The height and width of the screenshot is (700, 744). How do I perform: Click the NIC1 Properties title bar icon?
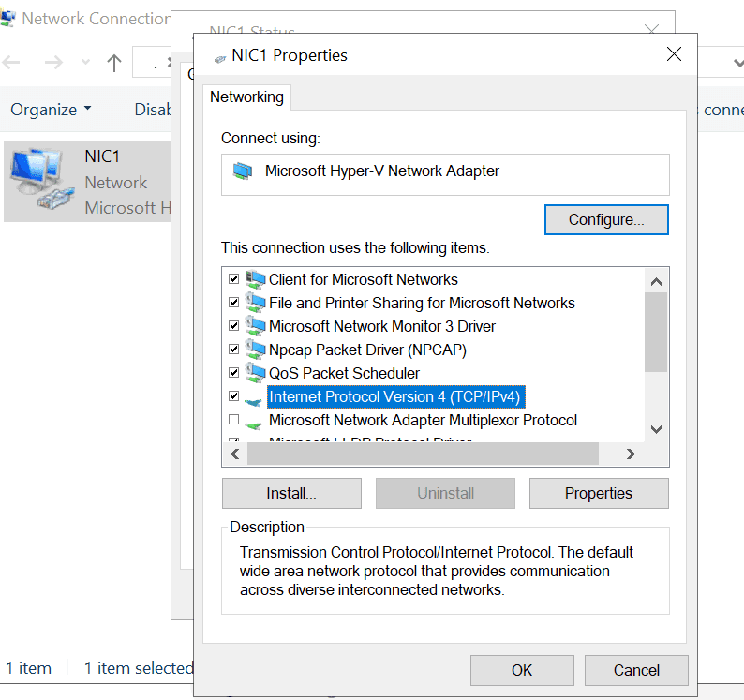pyautogui.click(x=219, y=59)
